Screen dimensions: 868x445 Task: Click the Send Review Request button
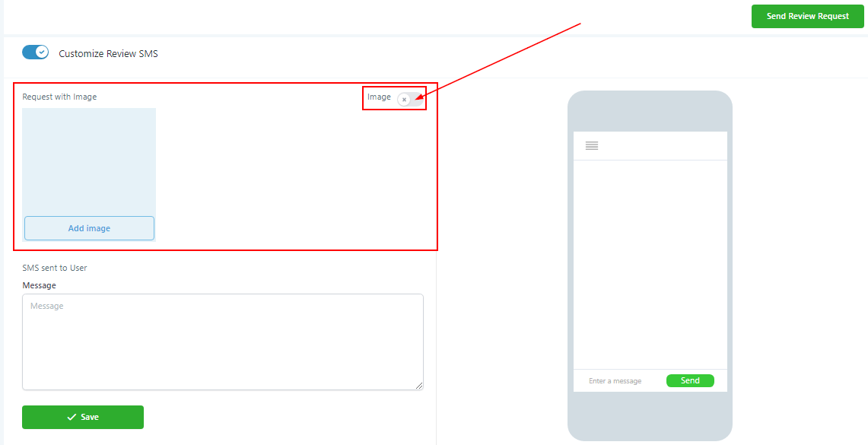tap(808, 16)
